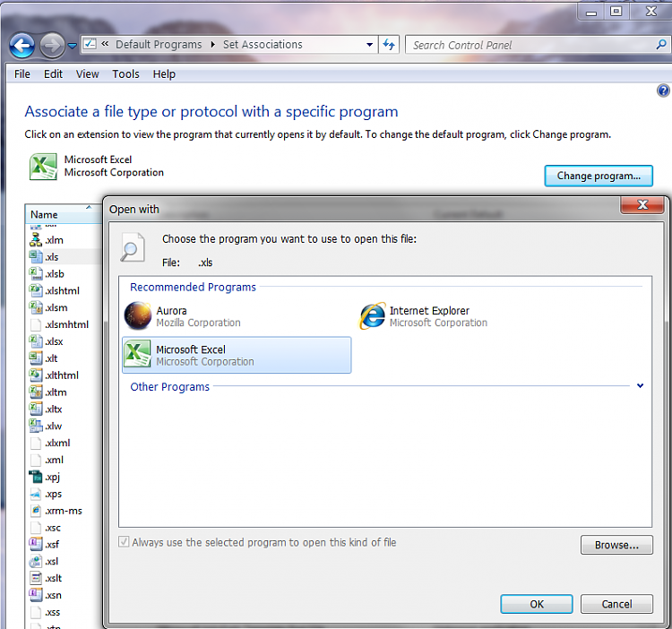Confirm with the OK button
The image size is (672, 629).
536,604
